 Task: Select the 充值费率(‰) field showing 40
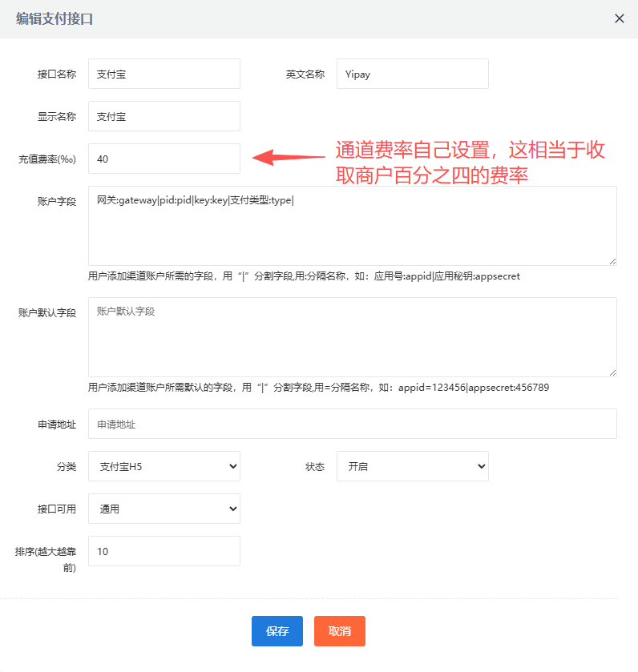164,159
